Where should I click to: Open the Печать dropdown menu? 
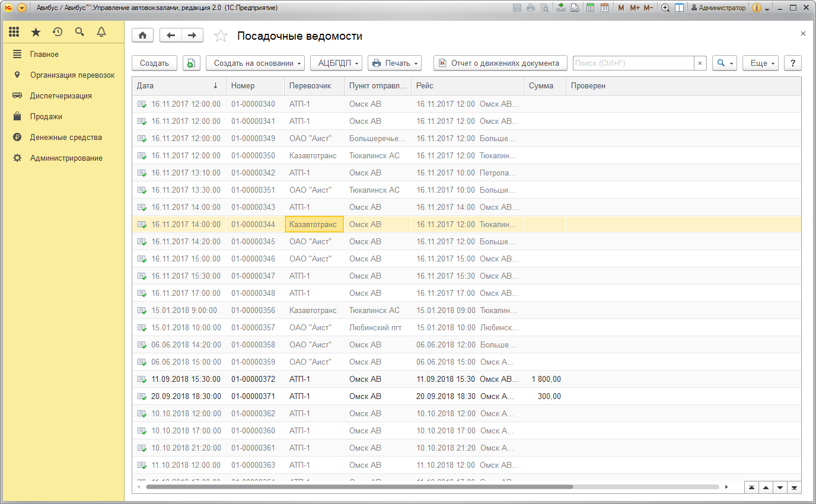pos(394,63)
